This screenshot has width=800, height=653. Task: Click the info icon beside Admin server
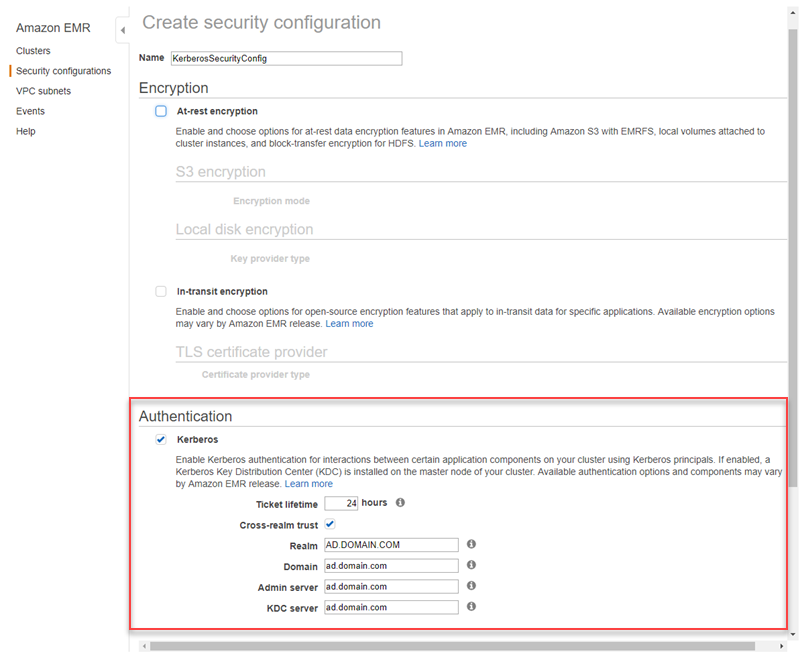471,586
